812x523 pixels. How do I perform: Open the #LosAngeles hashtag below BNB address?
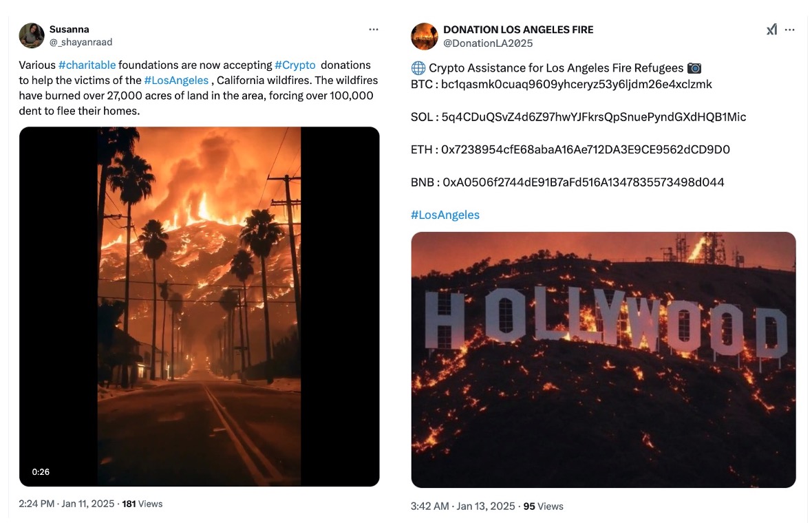pyautogui.click(x=445, y=215)
